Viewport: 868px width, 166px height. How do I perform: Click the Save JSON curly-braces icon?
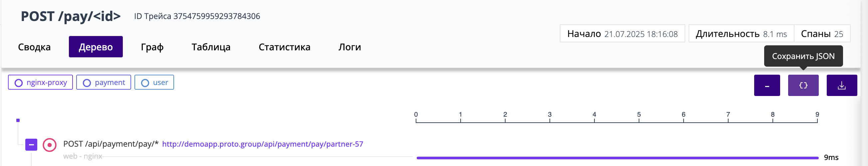(x=803, y=85)
